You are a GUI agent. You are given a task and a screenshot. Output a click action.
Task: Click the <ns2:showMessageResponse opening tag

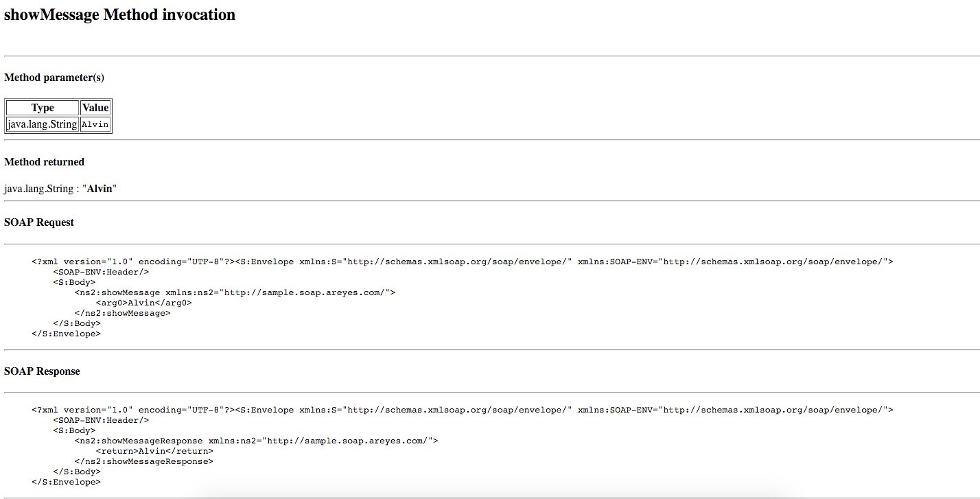[x=257, y=441]
